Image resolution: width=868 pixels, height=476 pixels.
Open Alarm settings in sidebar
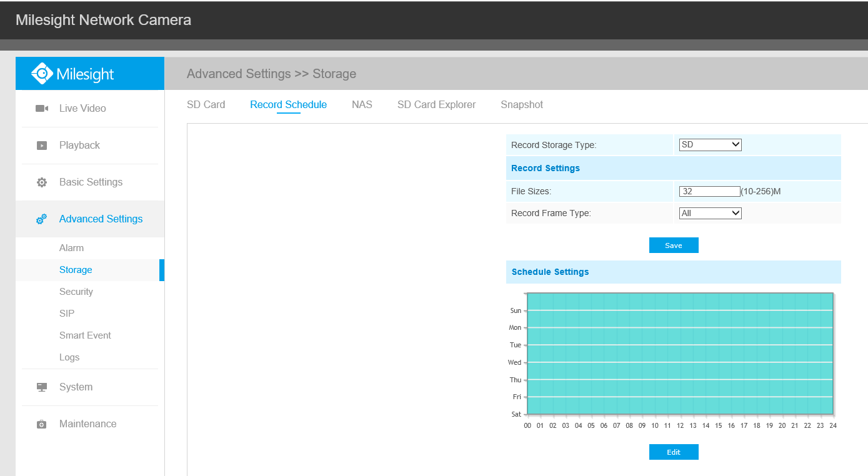pos(71,248)
